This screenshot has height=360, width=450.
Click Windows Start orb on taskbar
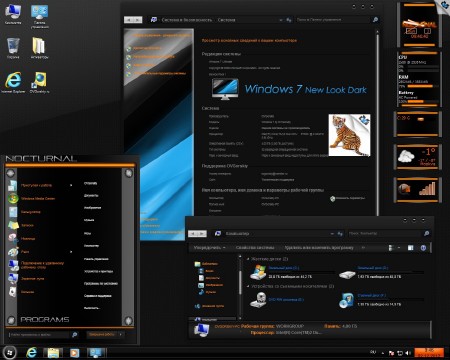[9, 352]
